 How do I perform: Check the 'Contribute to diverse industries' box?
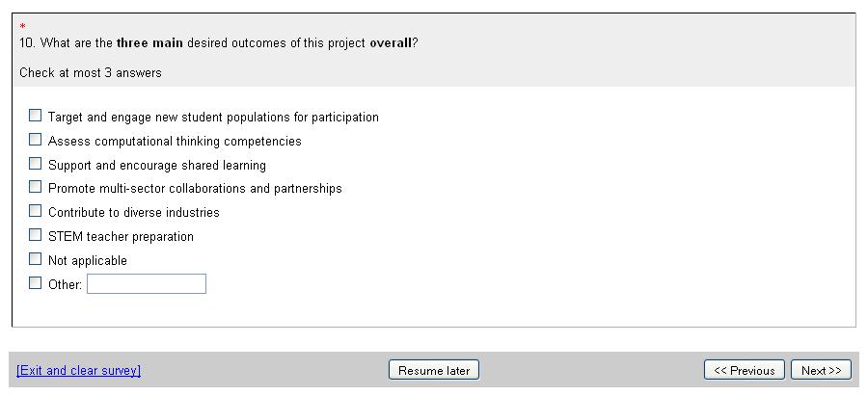click(x=36, y=211)
